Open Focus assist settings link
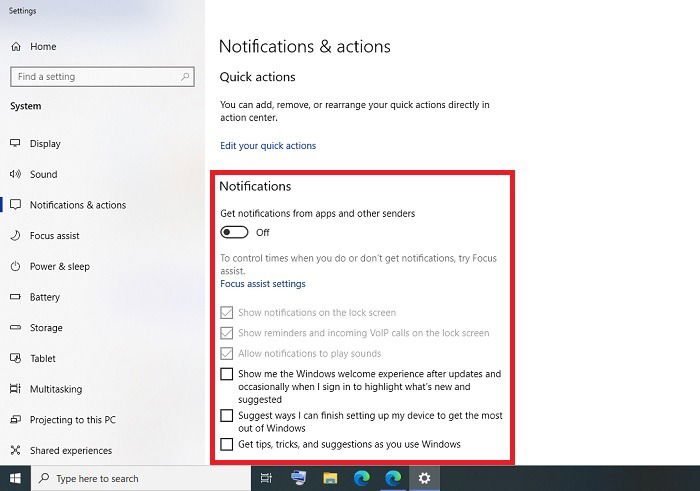Viewport: 700px width, 491px height. 262,284
